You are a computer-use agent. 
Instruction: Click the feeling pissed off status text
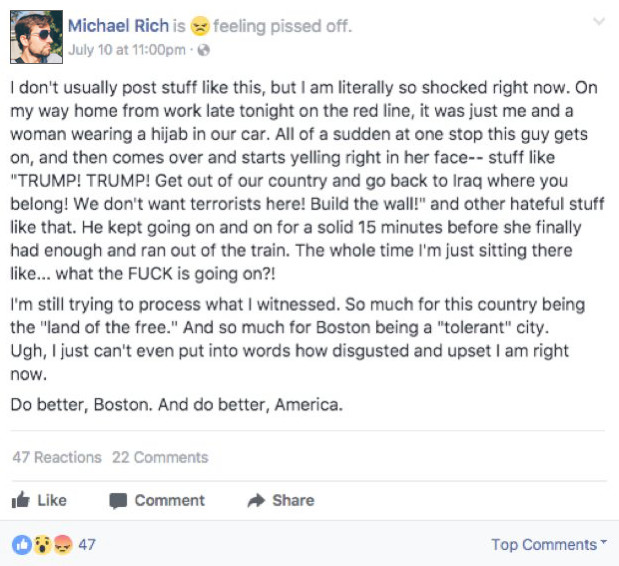[x=283, y=26]
